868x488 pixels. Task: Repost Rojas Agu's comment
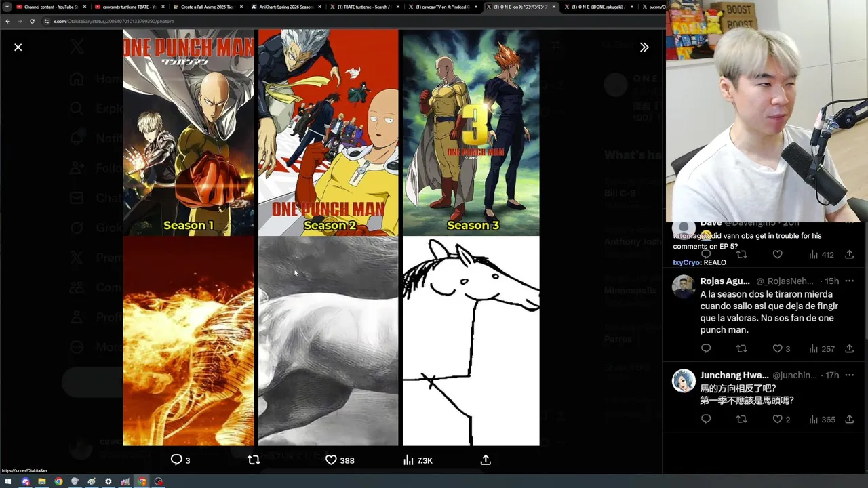pyautogui.click(x=742, y=348)
